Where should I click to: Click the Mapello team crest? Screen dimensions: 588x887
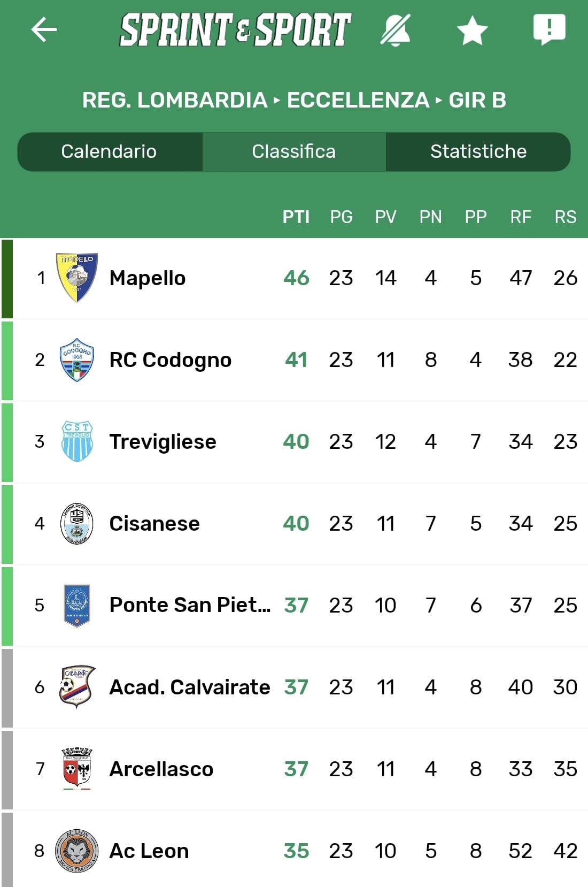click(77, 278)
